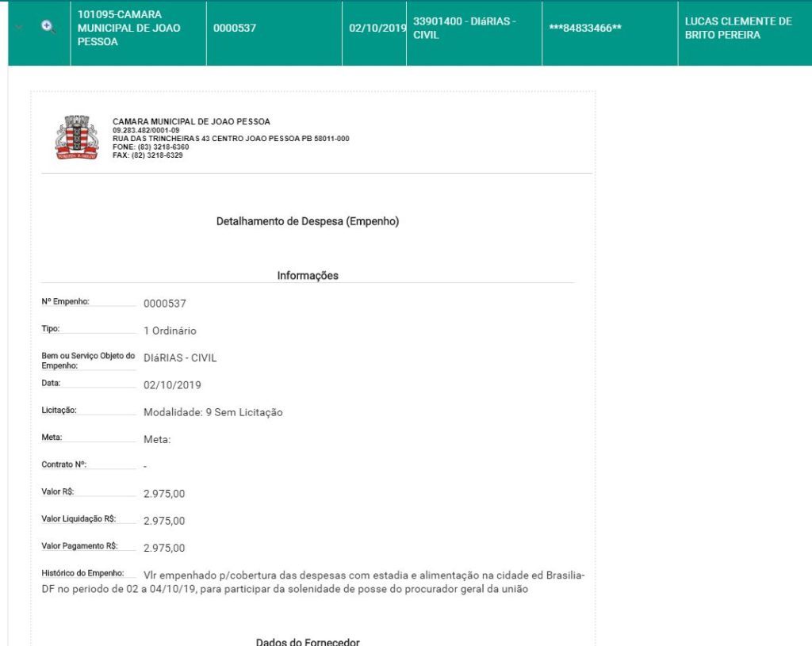Click the 'Licitação:' field label

click(x=59, y=410)
